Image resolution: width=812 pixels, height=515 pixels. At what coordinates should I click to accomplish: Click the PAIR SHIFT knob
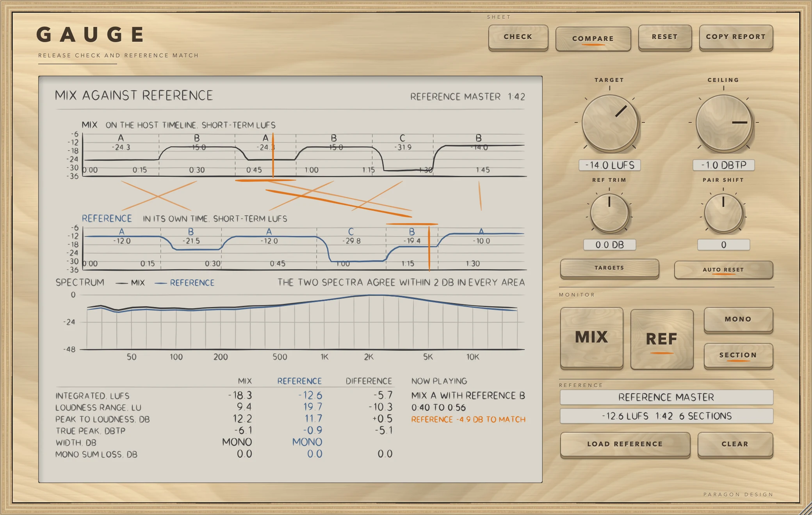coord(723,213)
